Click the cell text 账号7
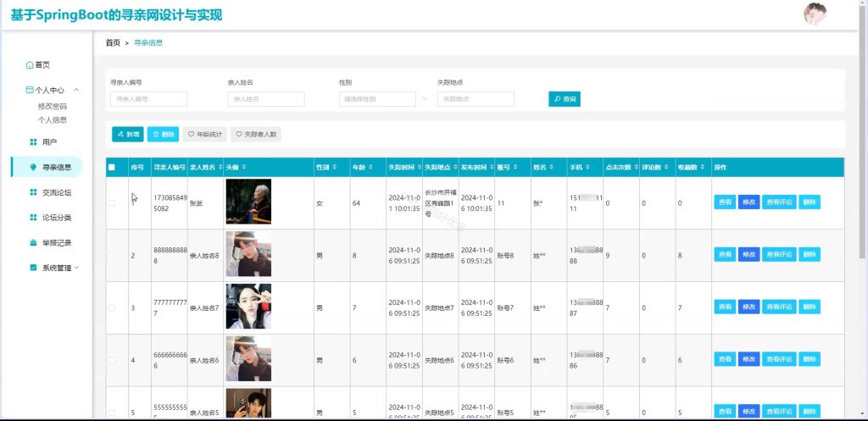Screen dimensions: 868x421 (x=505, y=308)
